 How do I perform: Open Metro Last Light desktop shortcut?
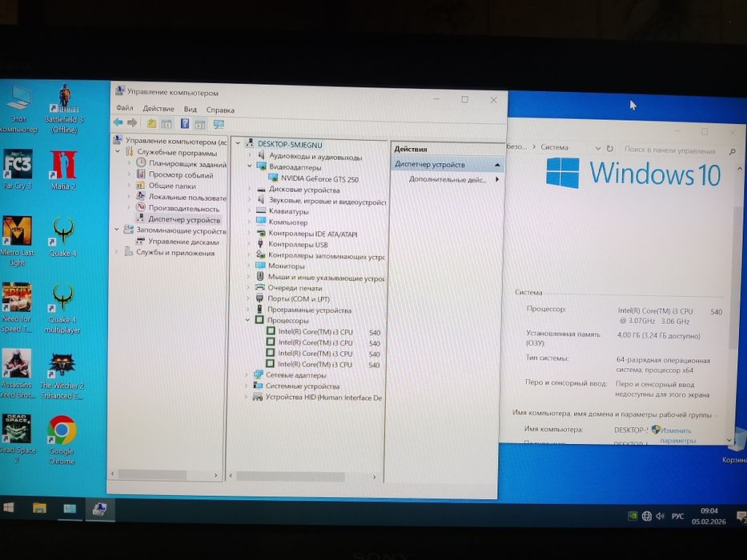click(17, 242)
